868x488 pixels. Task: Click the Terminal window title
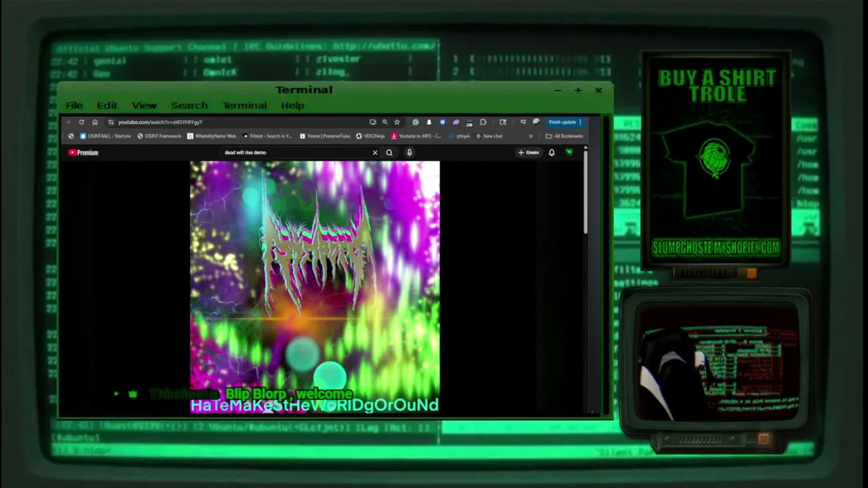[304, 90]
